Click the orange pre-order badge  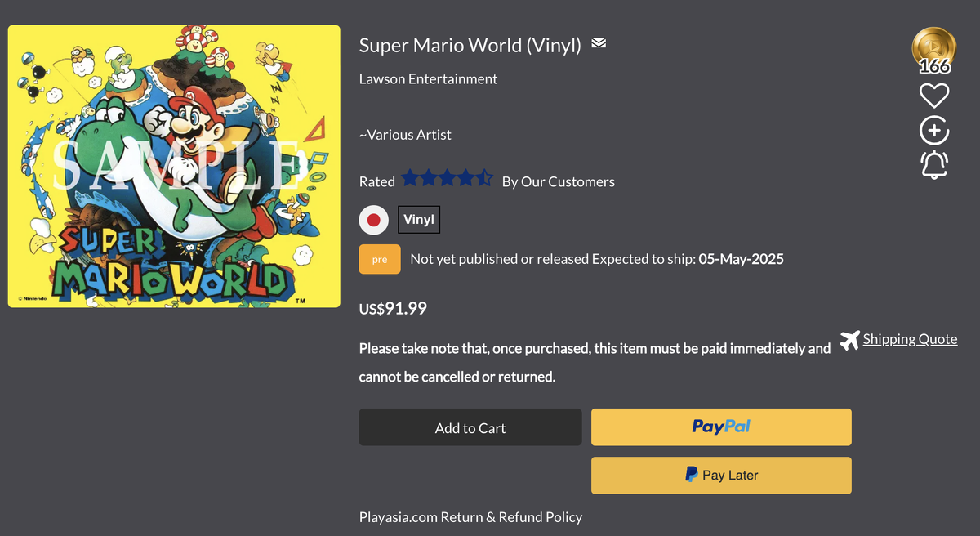(x=380, y=259)
